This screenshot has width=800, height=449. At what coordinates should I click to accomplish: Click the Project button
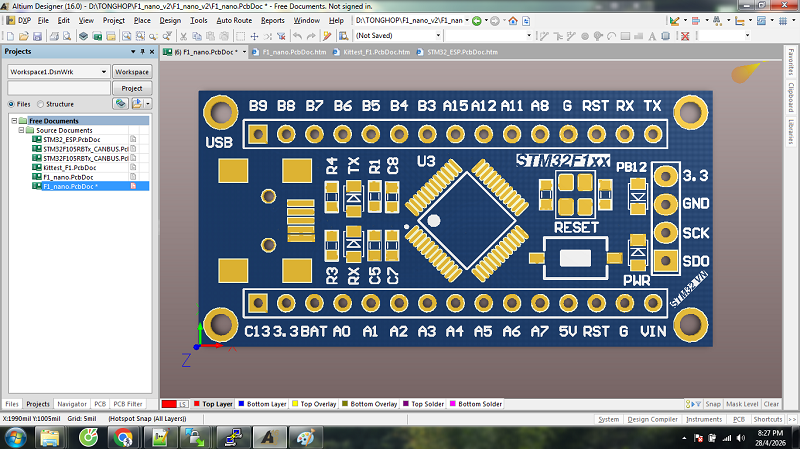[132, 88]
